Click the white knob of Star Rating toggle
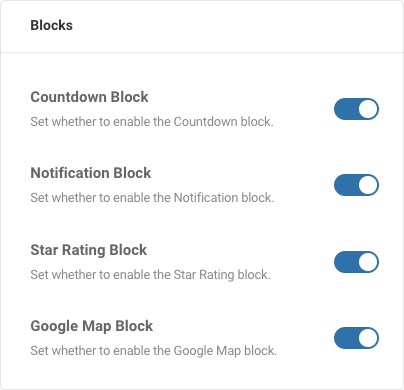 (x=368, y=262)
